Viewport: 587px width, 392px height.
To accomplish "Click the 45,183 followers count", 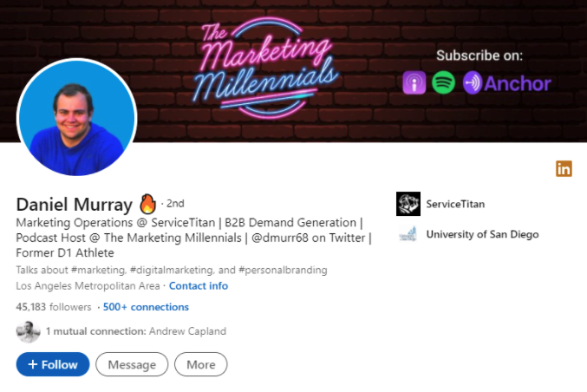I will tap(54, 307).
